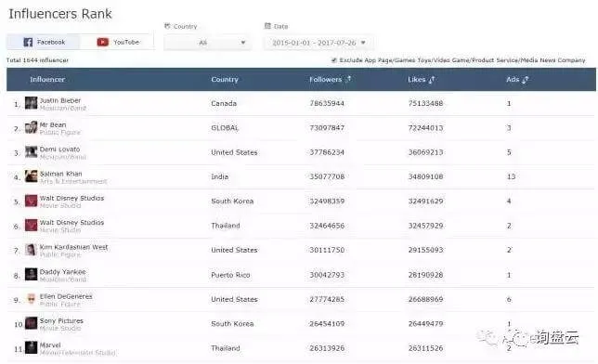Open Salman Khan's profile link

(x=61, y=174)
